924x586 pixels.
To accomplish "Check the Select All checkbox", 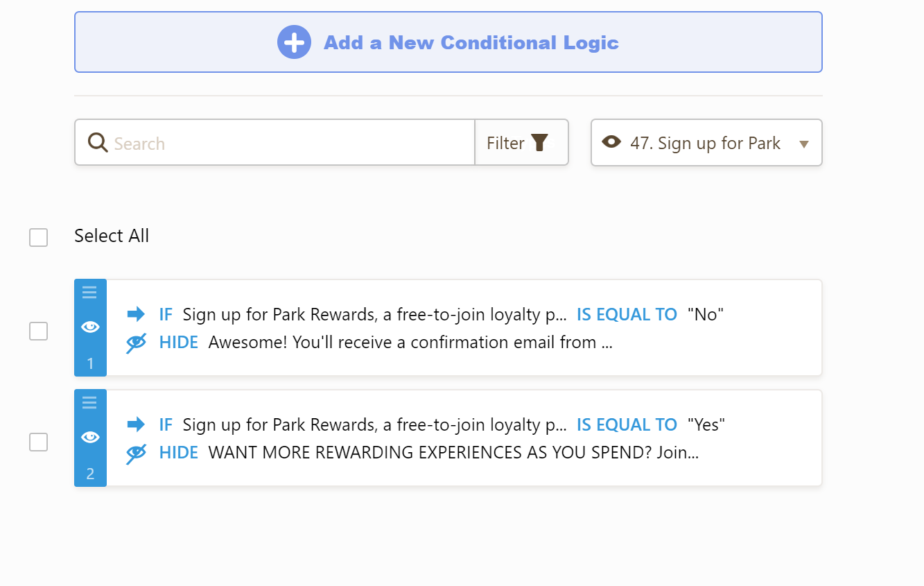I will 38,237.
